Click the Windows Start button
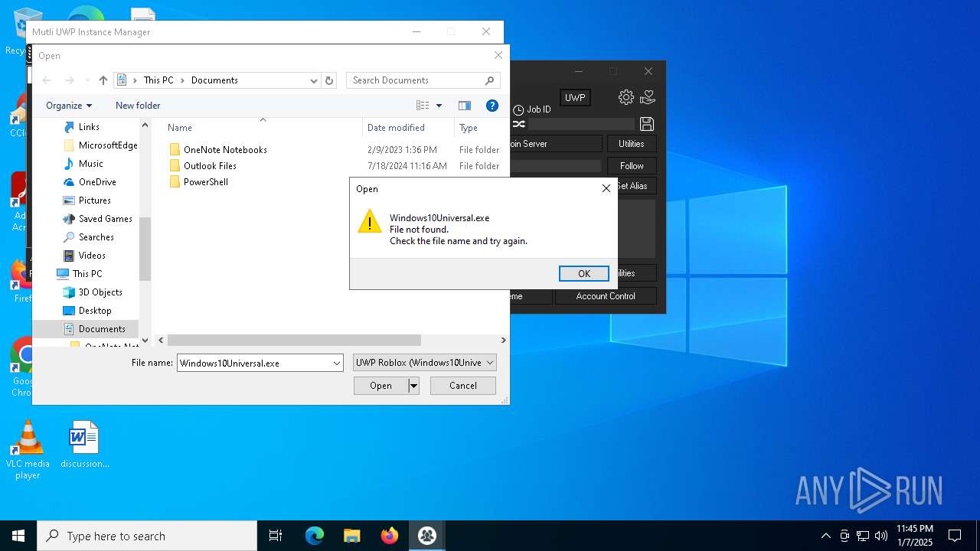Image resolution: width=980 pixels, height=551 pixels. (18, 536)
